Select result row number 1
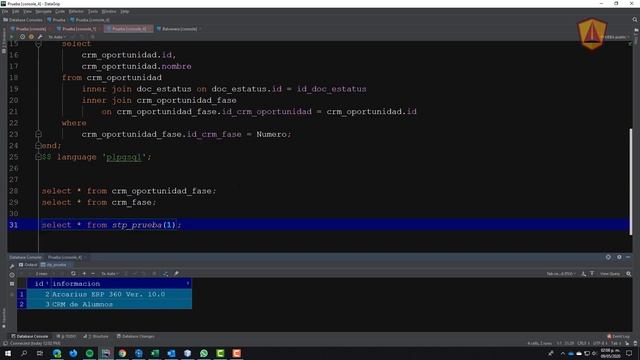Image resolution: width=640 pixels, height=360 pixels. (x=22, y=294)
